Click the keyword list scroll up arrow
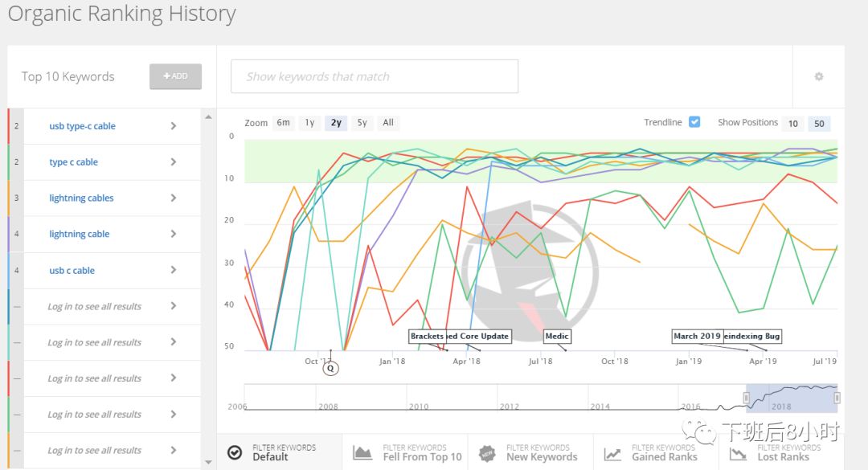 click(208, 116)
